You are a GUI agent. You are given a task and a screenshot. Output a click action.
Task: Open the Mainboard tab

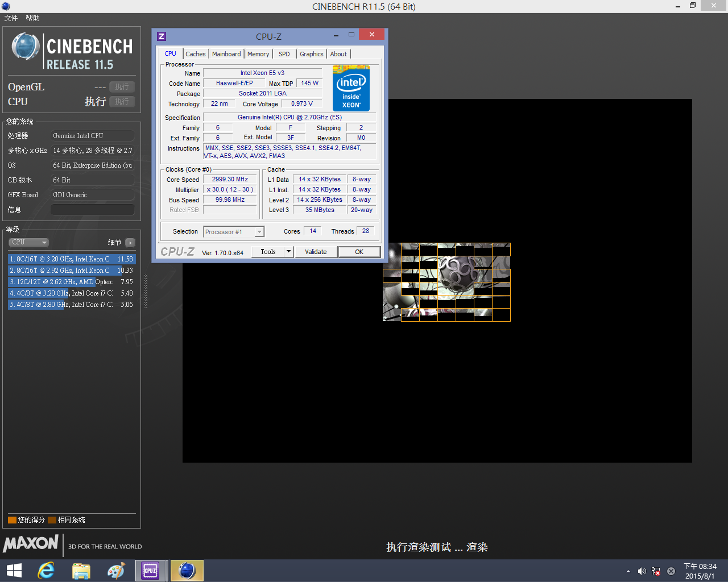click(x=226, y=54)
